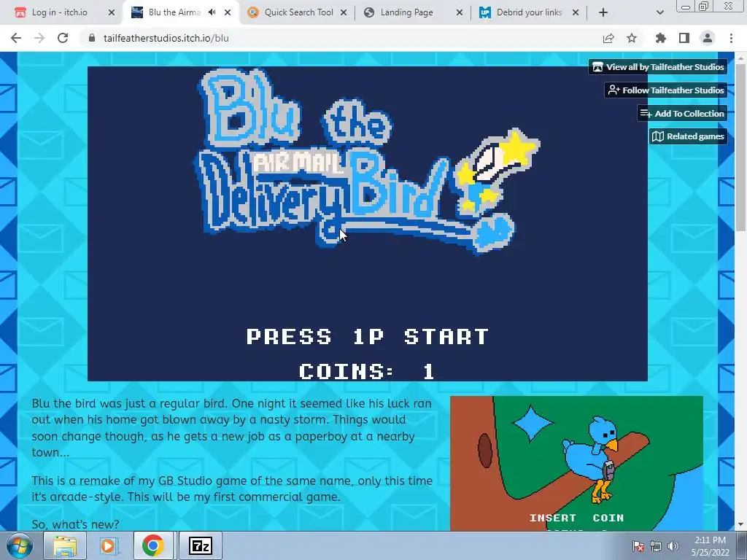Screen dimensions: 747x560
Task: Toggle the browser side panel icon
Action: [684, 38]
